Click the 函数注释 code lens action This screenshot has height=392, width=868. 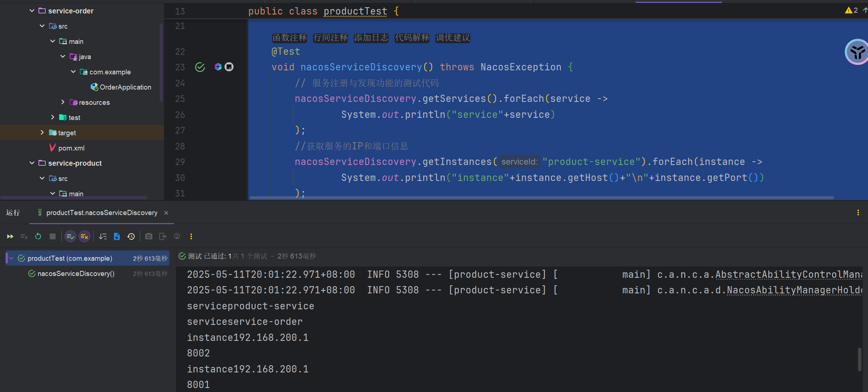(x=290, y=38)
